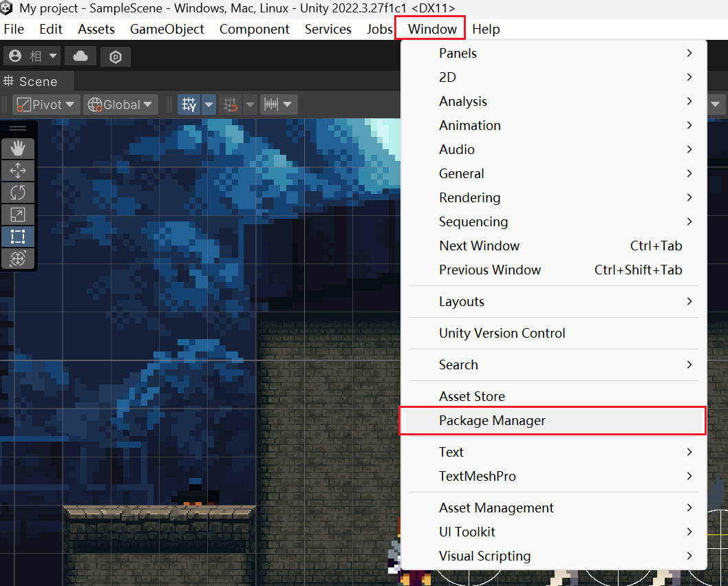Open the Services menu

pos(328,29)
